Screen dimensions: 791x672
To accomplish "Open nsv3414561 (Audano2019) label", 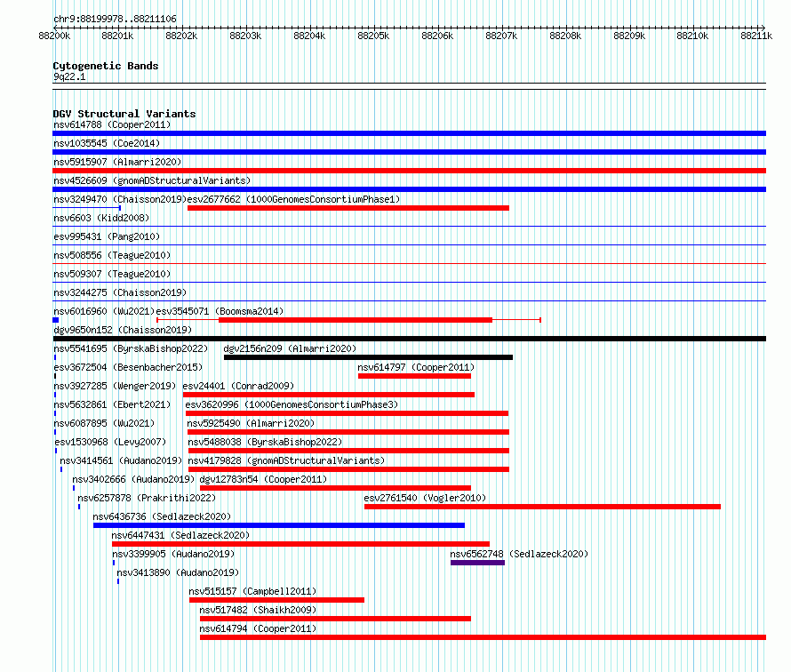I will pyautogui.click(x=121, y=460).
